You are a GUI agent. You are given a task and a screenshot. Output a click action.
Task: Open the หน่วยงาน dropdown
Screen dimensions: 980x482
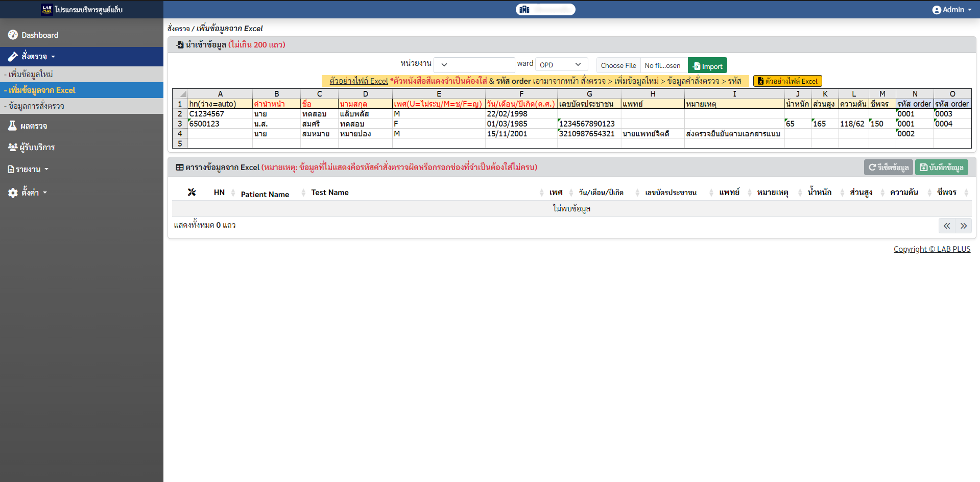473,65
